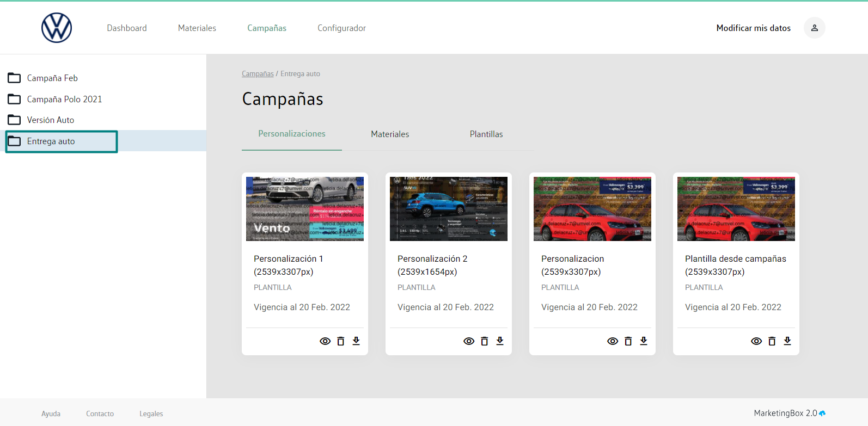Select Campaña Polo 2021 folder label
868x426 pixels.
pyautogui.click(x=64, y=99)
